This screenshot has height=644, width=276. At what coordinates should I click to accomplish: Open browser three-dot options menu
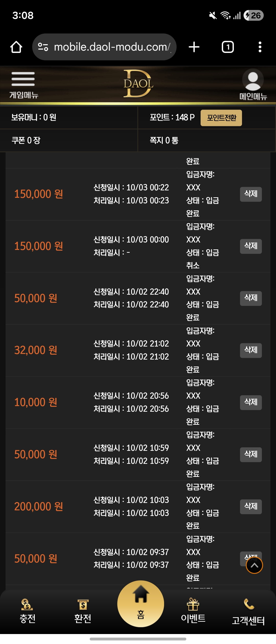click(x=260, y=47)
